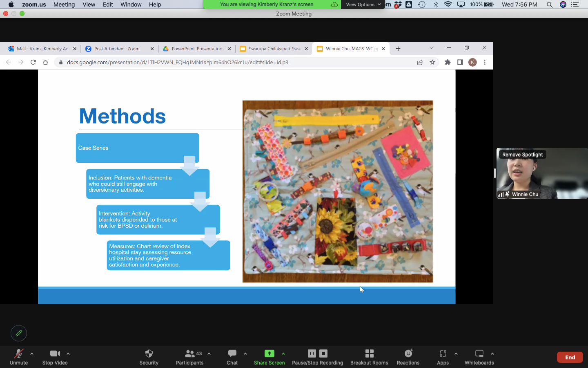Image resolution: width=588 pixels, height=368 pixels.
Task: Click the cloud recording icon in the green banner
Action: (x=334, y=4)
